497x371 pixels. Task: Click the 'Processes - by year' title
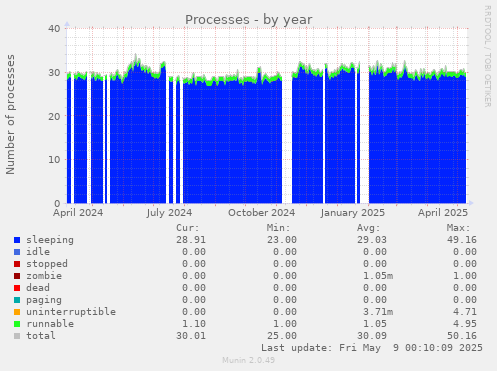[x=249, y=20]
